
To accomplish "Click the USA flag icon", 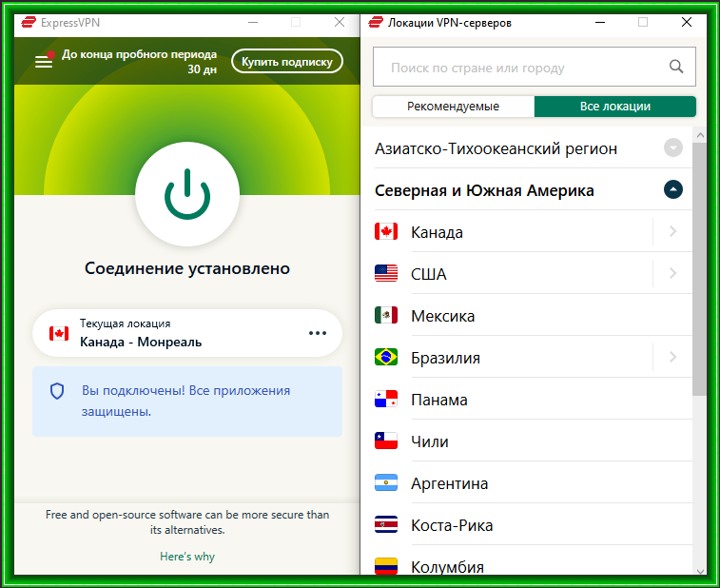I will tap(386, 273).
